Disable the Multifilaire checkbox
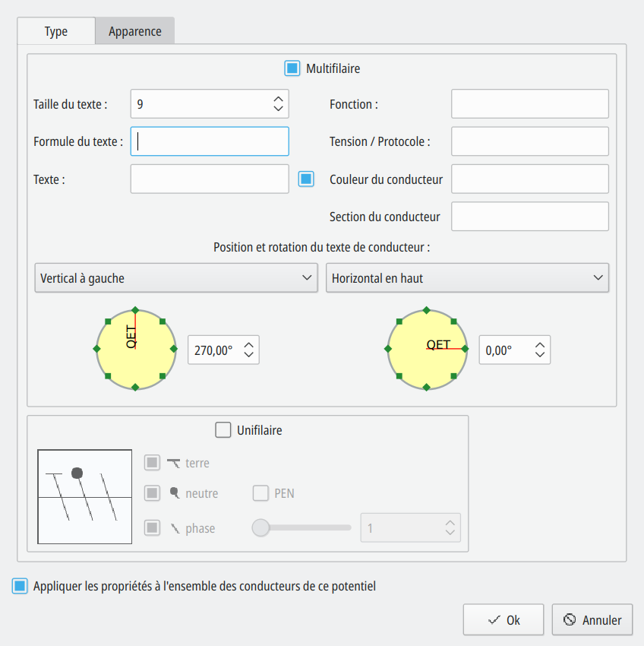 [x=292, y=68]
